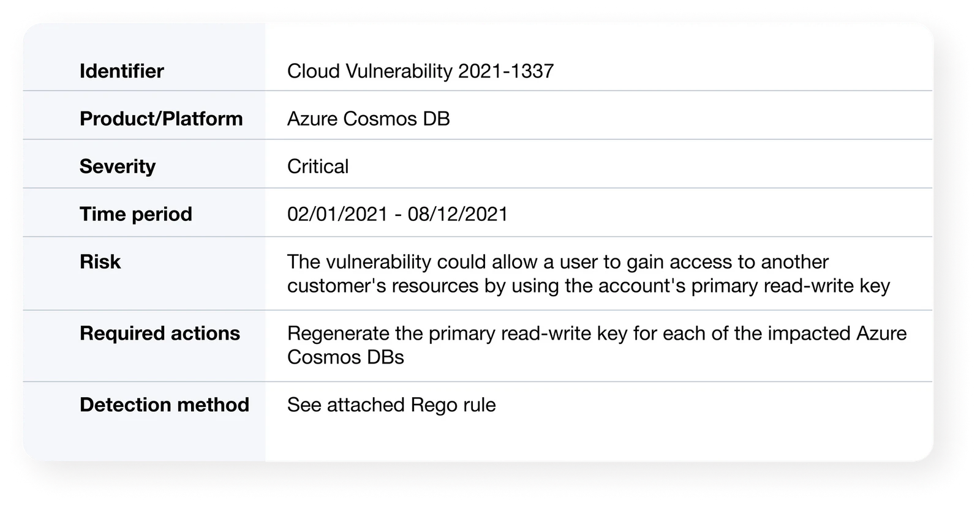This screenshot has width=980, height=508.
Task: Click the number 2021-1337 in the identifier
Action: coord(506,71)
